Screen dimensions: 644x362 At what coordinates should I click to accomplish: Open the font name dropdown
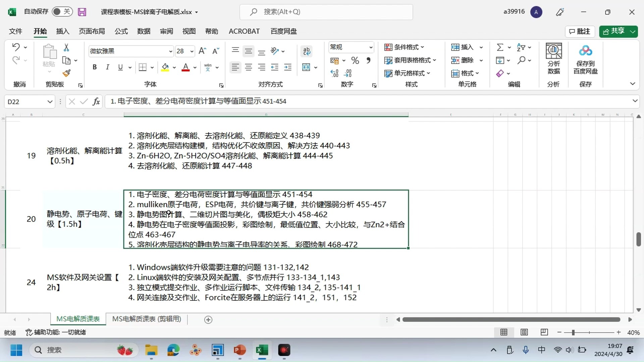pos(170,51)
